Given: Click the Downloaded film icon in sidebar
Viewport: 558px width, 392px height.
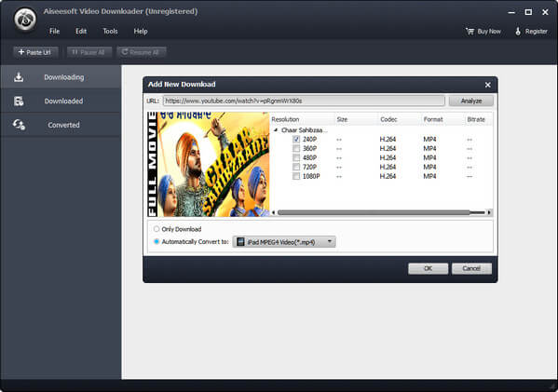Looking at the screenshot, I should (19, 101).
